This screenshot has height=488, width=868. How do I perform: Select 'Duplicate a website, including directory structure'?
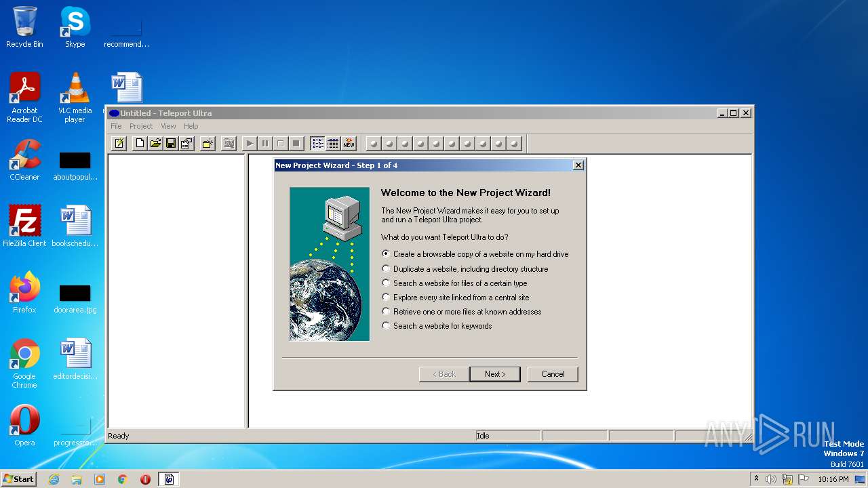[465, 269]
